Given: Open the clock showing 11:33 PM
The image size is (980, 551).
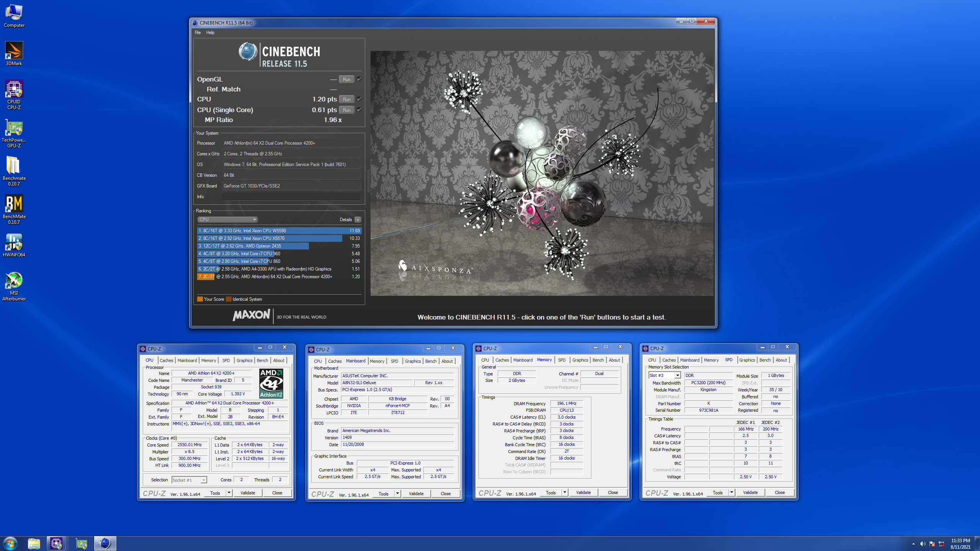Looking at the screenshot, I should point(960,544).
